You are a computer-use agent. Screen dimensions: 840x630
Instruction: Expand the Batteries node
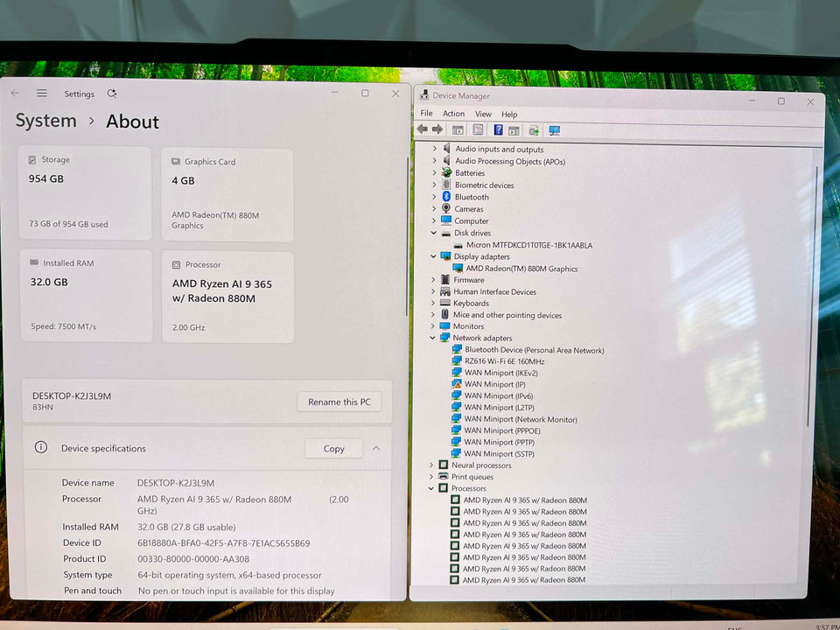[x=435, y=172]
